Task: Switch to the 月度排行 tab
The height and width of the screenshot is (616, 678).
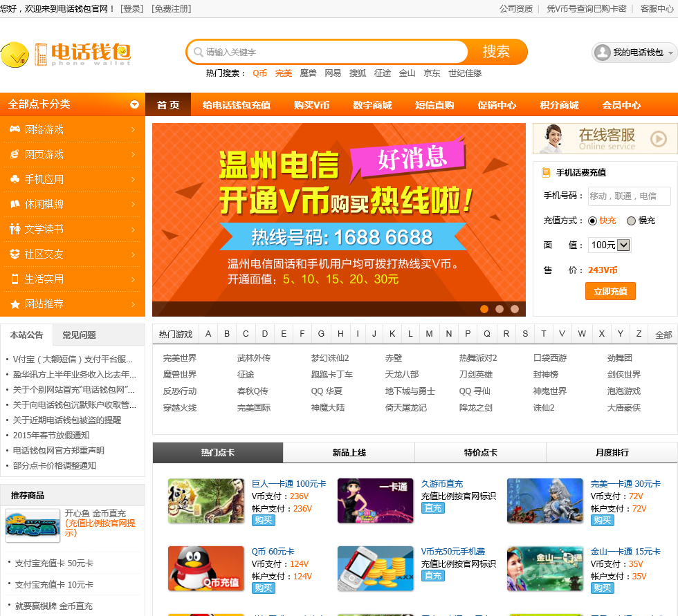Action: click(x=612, y=452)
